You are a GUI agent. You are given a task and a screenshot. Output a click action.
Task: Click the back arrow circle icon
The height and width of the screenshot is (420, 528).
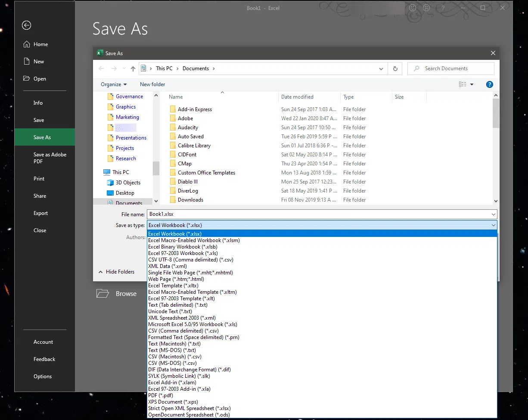click(x=27, y=25)
